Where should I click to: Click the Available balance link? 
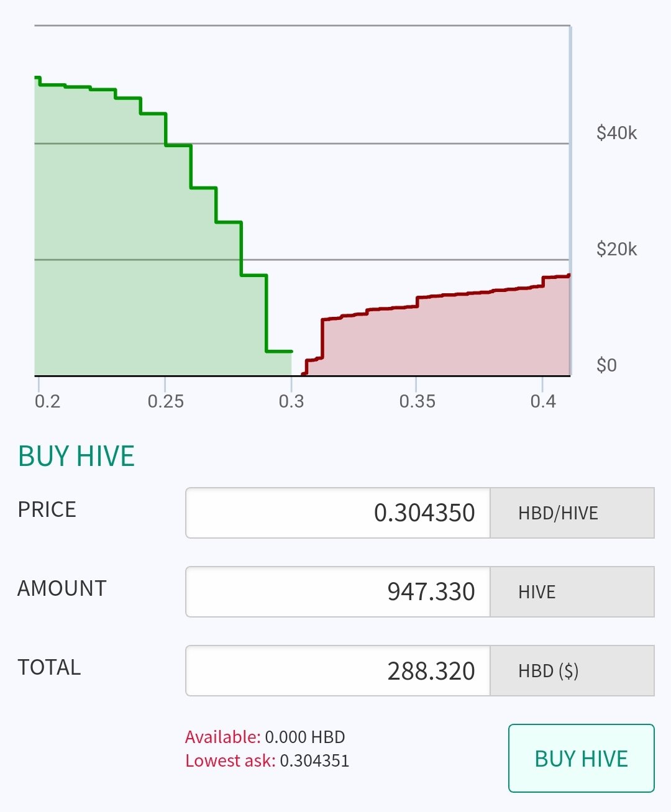[222, 737]
